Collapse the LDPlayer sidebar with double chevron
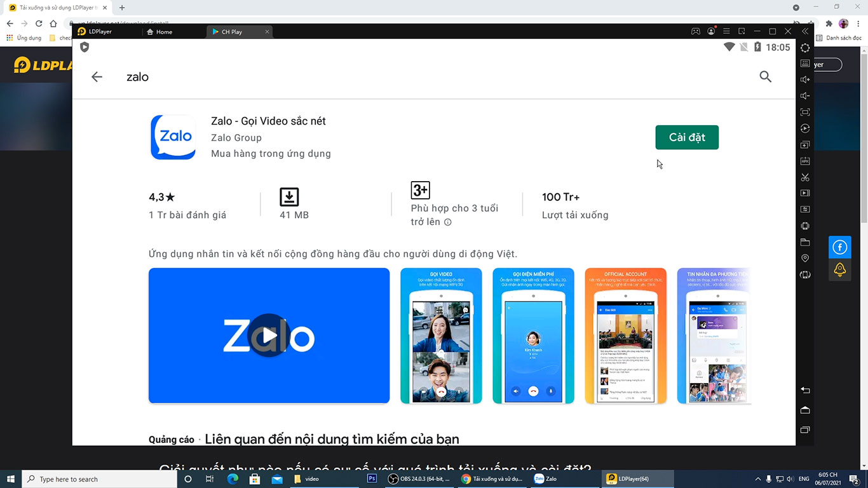 pos(805,31)
